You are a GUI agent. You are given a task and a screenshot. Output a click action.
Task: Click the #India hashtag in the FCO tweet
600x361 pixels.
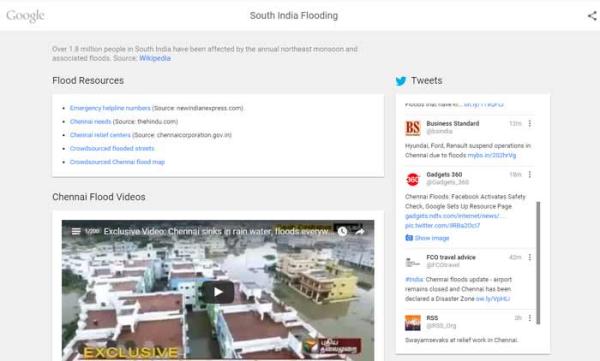(x=414, y=279)
